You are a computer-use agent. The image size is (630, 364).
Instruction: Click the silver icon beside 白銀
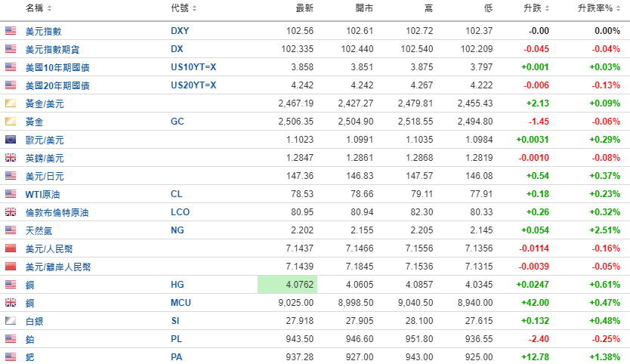pos(11,321)
